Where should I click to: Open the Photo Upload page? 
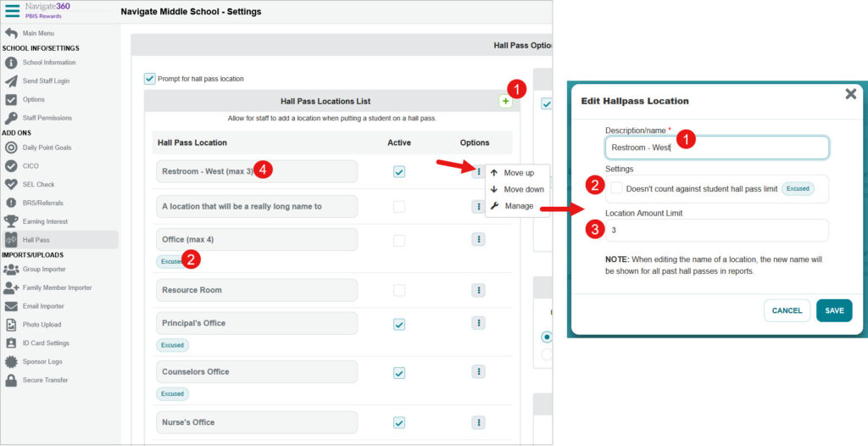[x=42, y=325]
